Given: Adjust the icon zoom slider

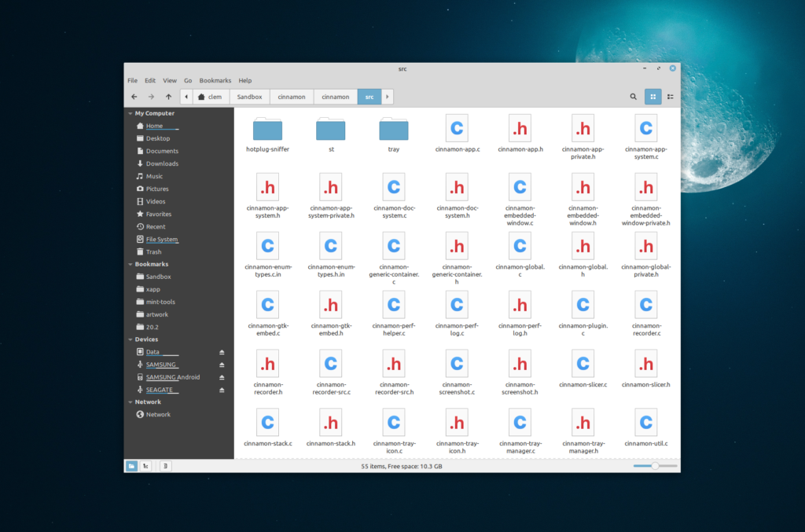Looking at the screenshot, I should pyautogui.click(x=655, y=466).
